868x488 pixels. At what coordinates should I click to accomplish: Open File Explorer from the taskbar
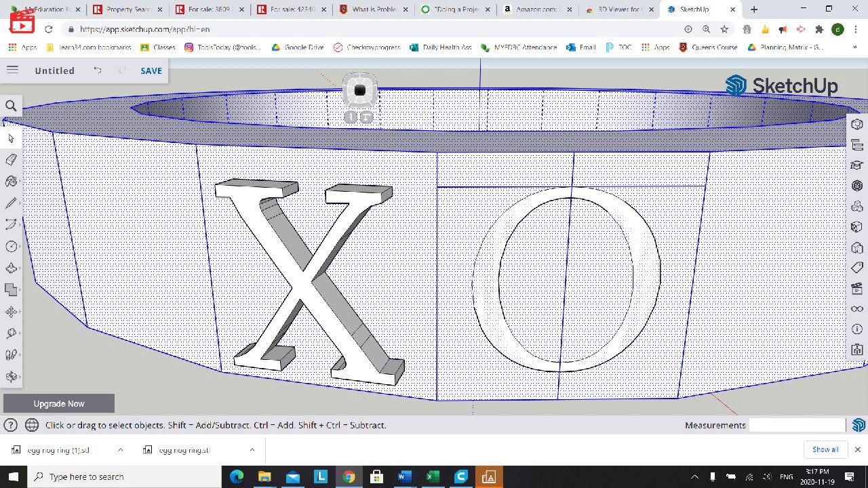(264, 476)
